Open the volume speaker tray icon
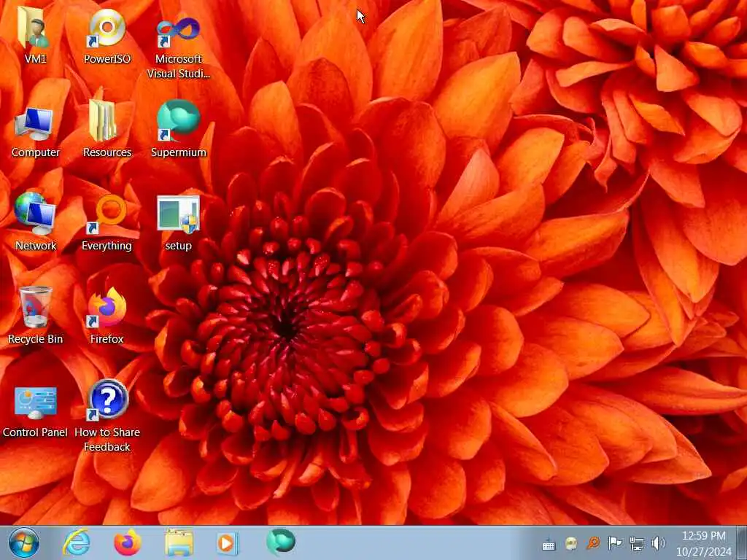Image resolution: width=747 pixels, height=560 pixels. [x=659, y=543]
